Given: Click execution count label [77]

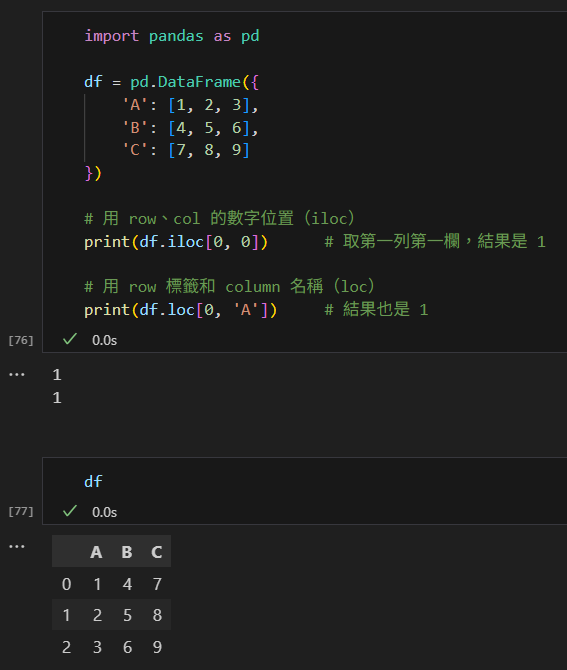Looking at the screenshot, I should pos(21,511).
